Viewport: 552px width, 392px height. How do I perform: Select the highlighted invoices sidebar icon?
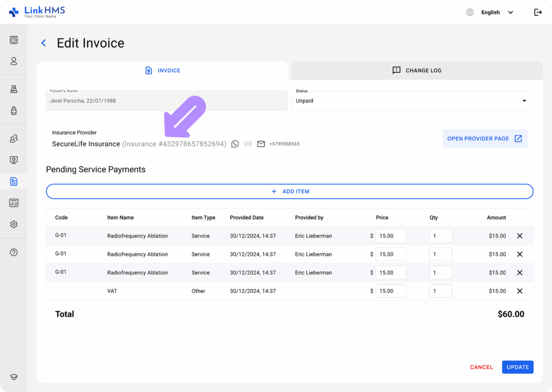click(13, 181)
